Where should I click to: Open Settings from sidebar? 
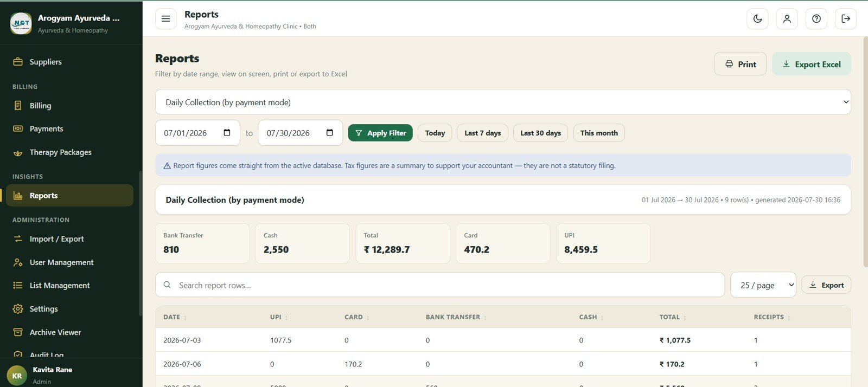[69, 309]
